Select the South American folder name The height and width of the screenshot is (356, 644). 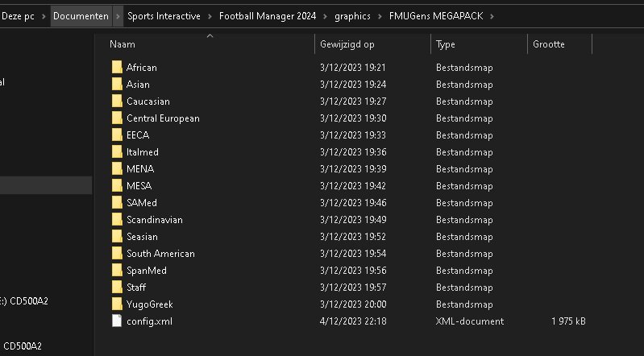click(160, 254)
